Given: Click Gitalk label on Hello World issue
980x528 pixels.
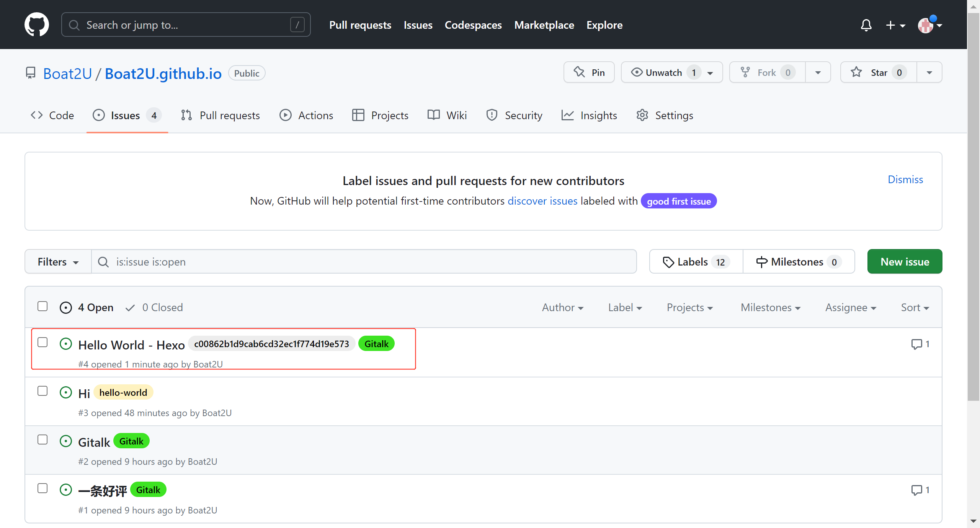Looking at the screenshot, I should pos(376,344).
